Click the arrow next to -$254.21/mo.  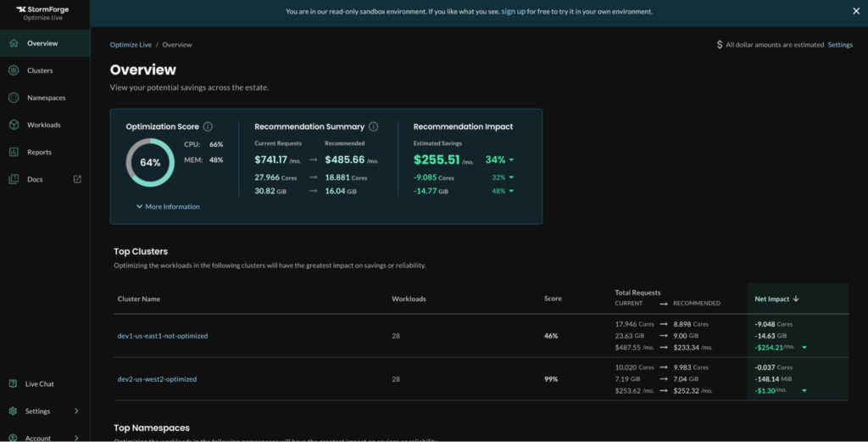804,348
